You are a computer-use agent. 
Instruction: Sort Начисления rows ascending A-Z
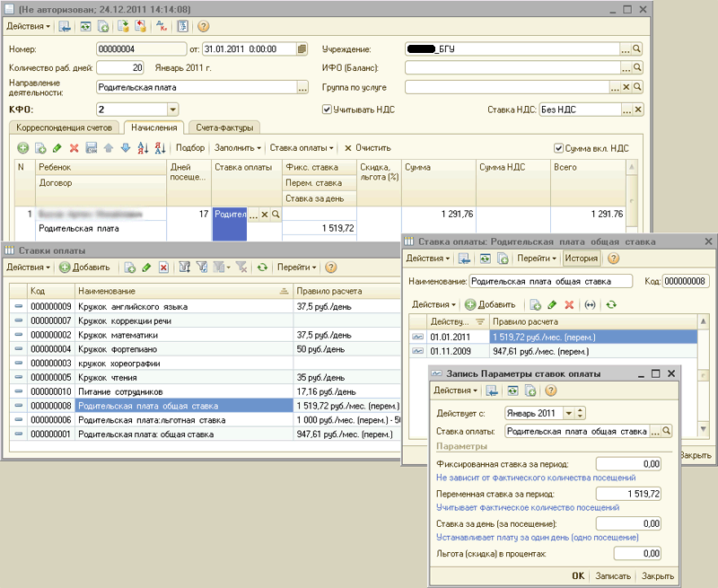(x=142, y=148)
